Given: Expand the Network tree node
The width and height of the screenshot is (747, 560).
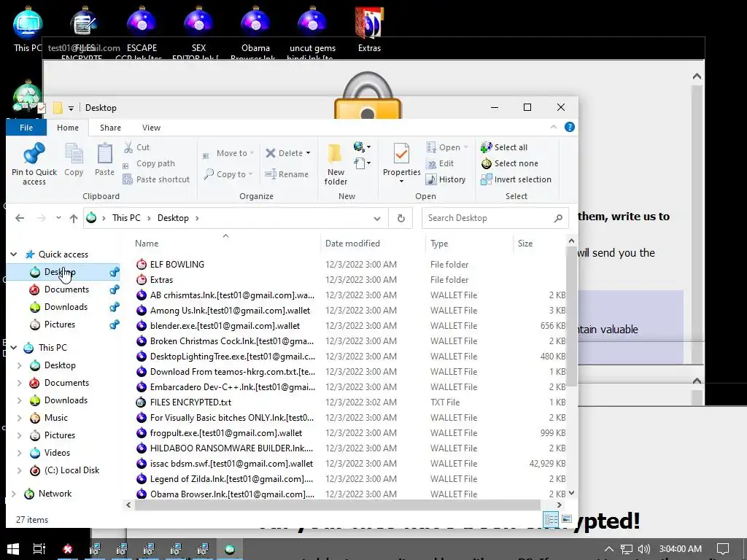Looking at the screenshot, I should (14, 494).
